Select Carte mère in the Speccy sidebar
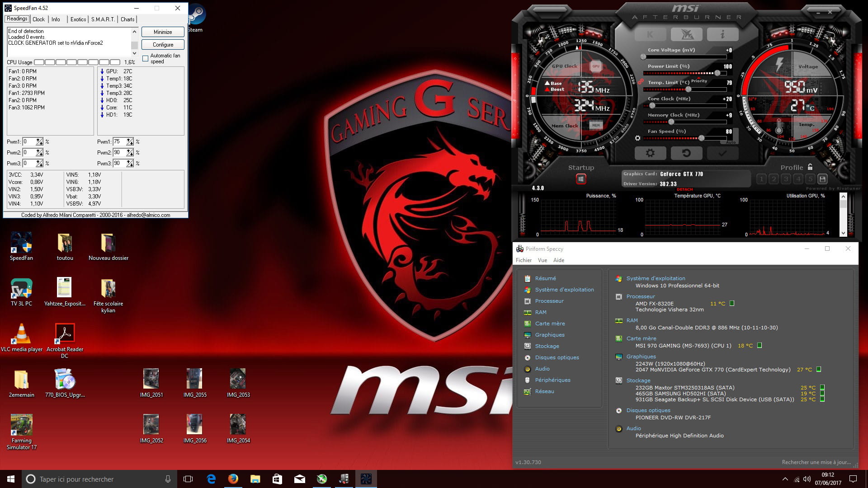The height and width of the screenshot is (488, 868). (550, 324)
